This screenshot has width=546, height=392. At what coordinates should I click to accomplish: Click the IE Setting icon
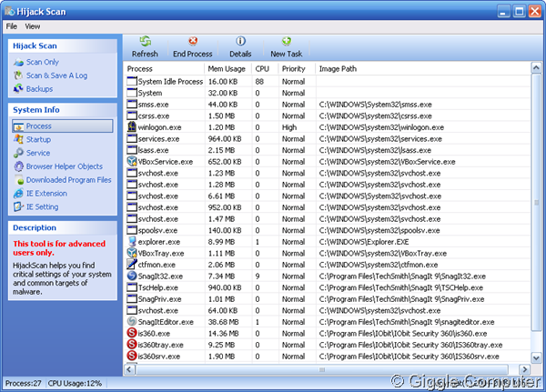(18, 206)
